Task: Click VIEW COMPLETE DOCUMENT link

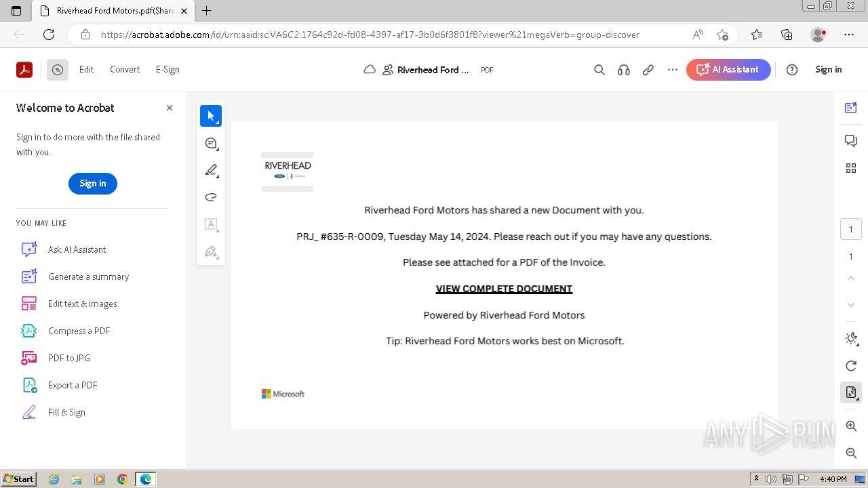Action: [504, 289]
